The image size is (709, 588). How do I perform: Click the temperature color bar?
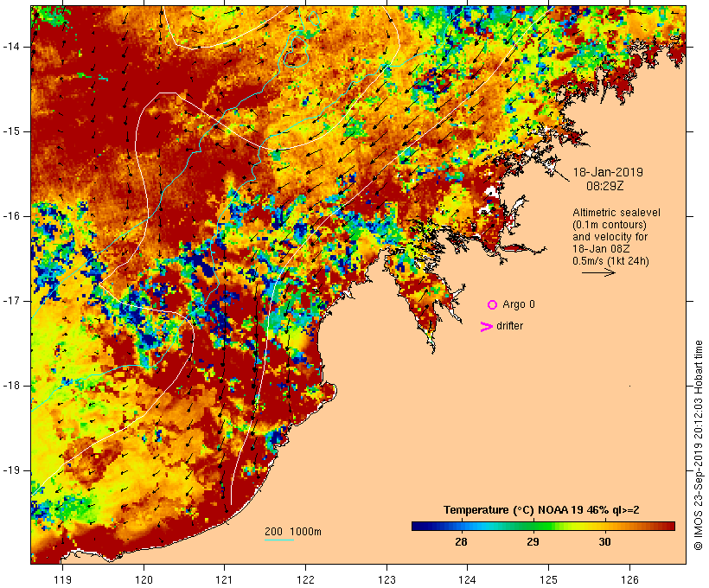(x=543, y=526)
